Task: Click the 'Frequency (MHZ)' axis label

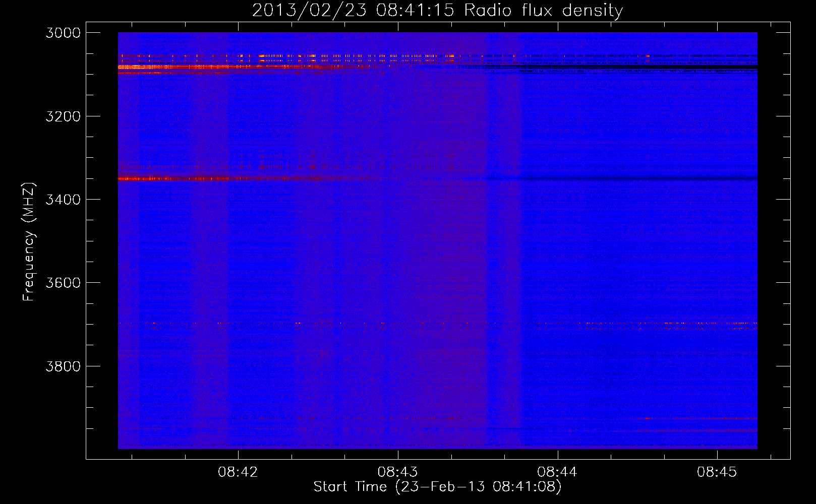Action: [x=29, y=242]
